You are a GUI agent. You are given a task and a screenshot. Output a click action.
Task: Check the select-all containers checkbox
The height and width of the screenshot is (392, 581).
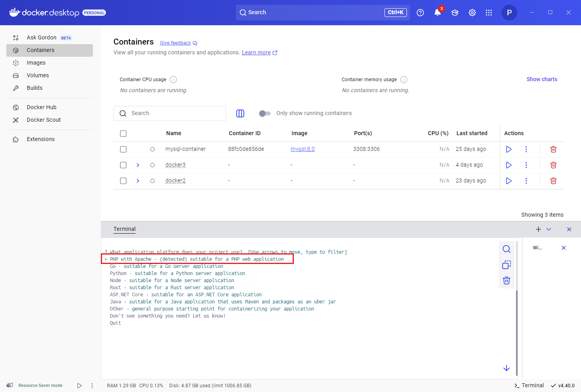(123, 134)
